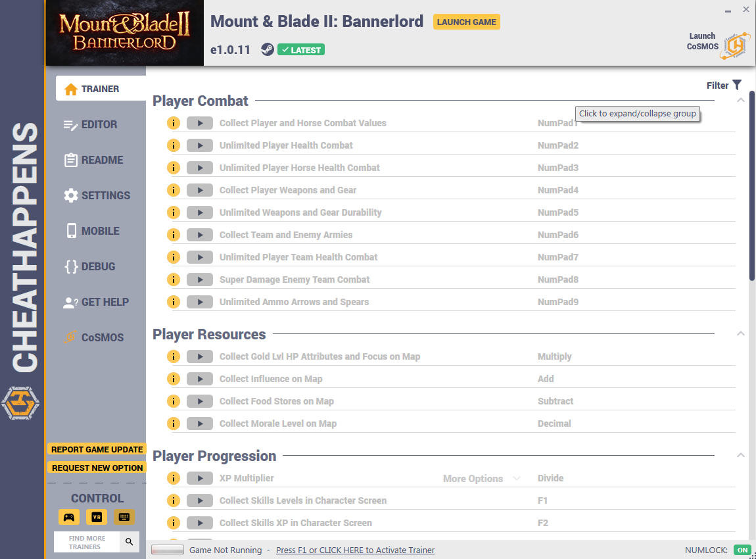Activate Collect Player and Horse Combat Values toggle
The height and width of the screenshot is (559, 756).
(x=200, y=123)
